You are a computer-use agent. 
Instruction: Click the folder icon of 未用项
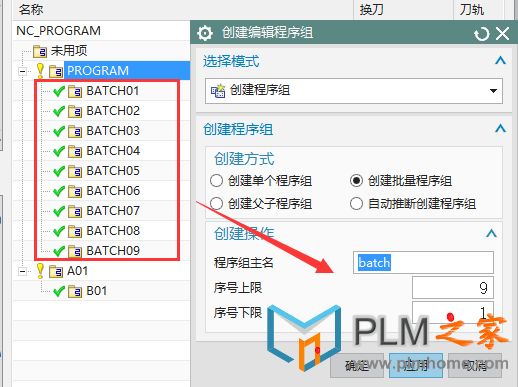pyautogui.click(x=40, y=52)
